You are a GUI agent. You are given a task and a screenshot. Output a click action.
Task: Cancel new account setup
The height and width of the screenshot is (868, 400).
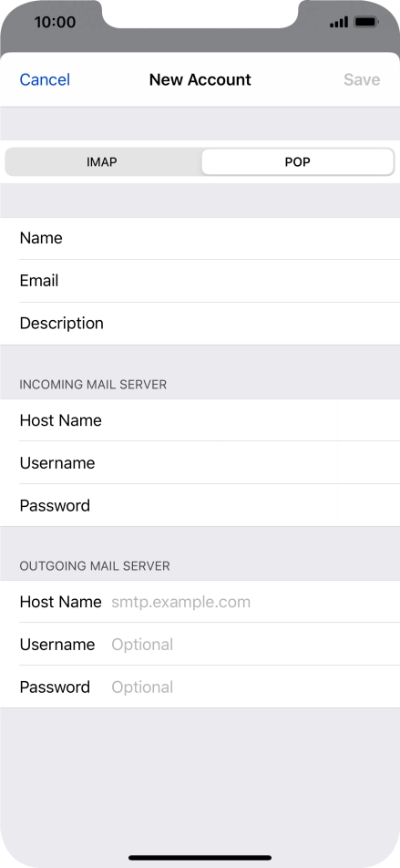[45, 79]
